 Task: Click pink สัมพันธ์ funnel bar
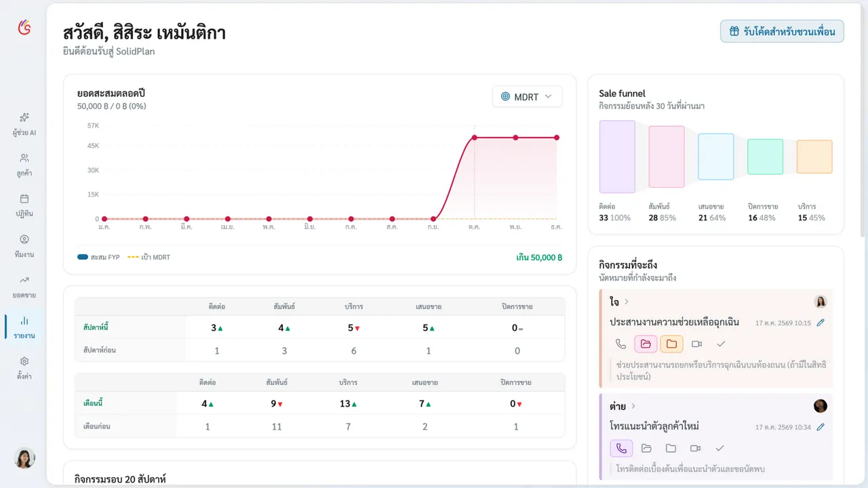[667, 157]
